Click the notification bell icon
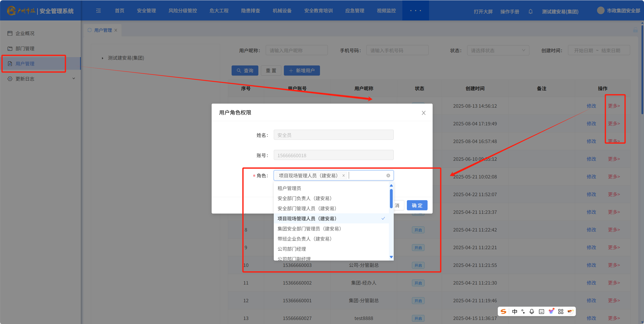This screenshot has width=644, height=324. click(530, 12)
